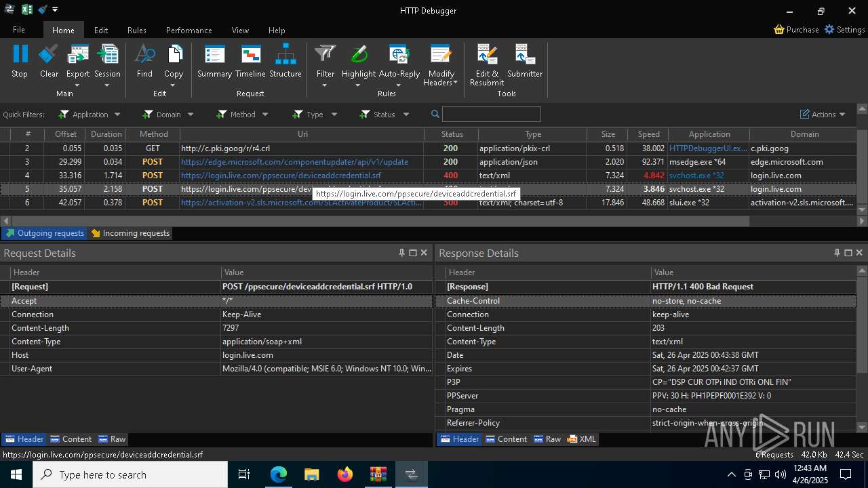
Task: Open the Export tool
Action: click(x=78, y=65)
